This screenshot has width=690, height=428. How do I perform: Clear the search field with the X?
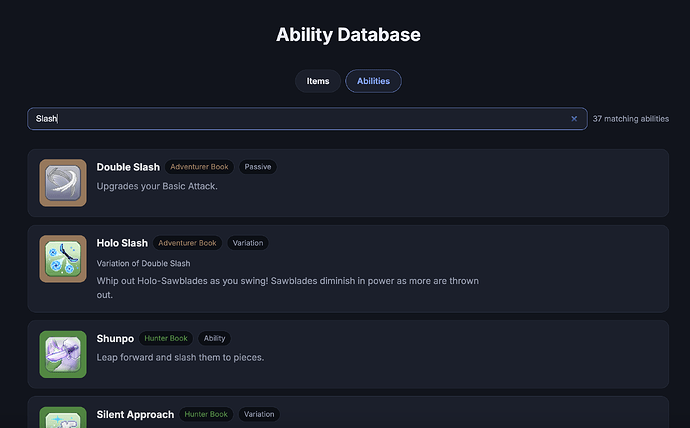tap(574, 119)
